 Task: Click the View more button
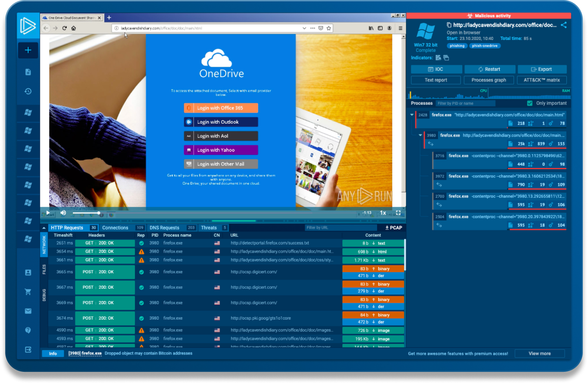[x=539, y=354]
